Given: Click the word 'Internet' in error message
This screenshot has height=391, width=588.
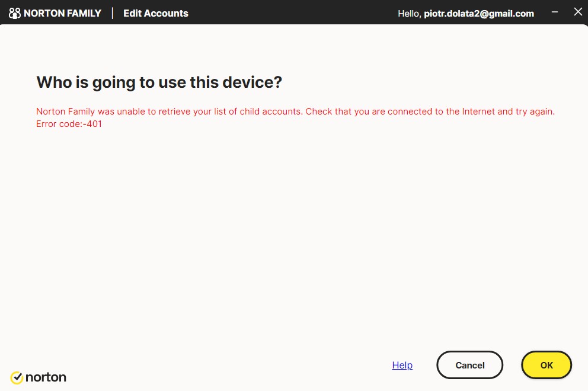Looking at the screenshot, I should tap(478, 112).
